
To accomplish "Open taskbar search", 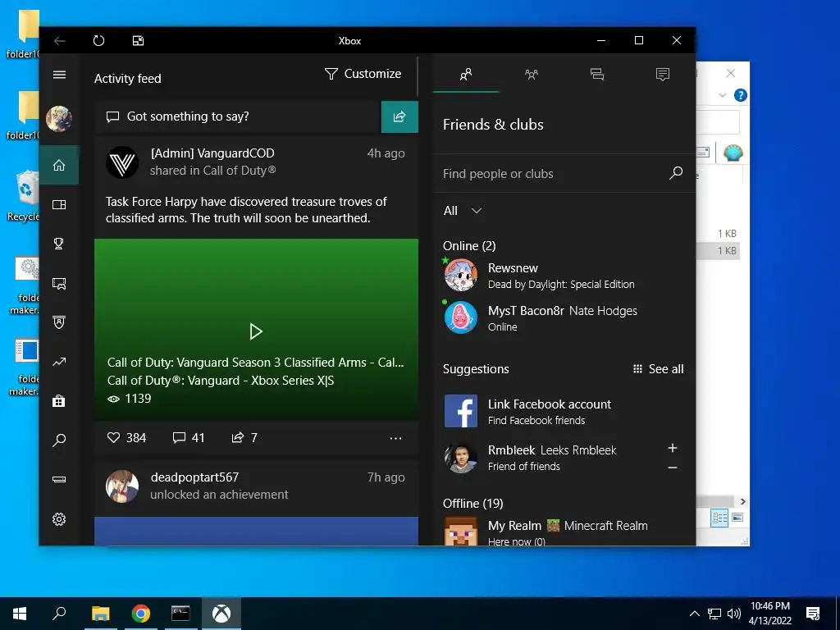I will coord(59,614).
